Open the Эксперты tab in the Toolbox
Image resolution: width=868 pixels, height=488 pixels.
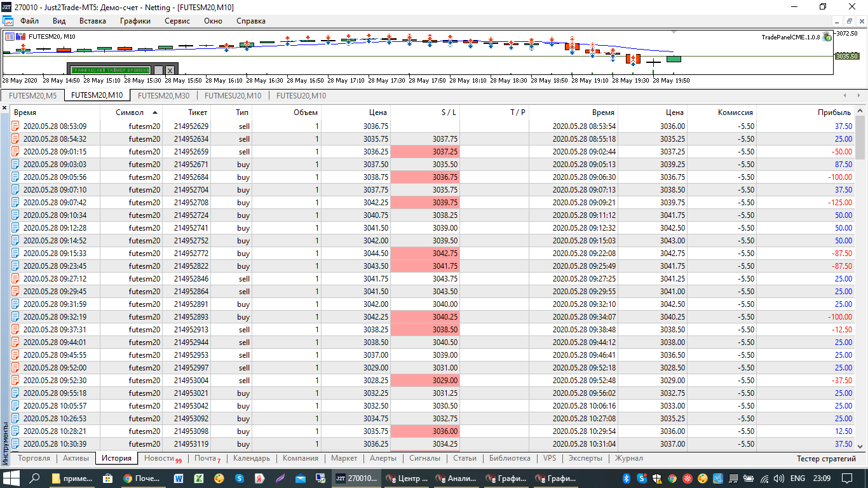[x=585, y=458]
